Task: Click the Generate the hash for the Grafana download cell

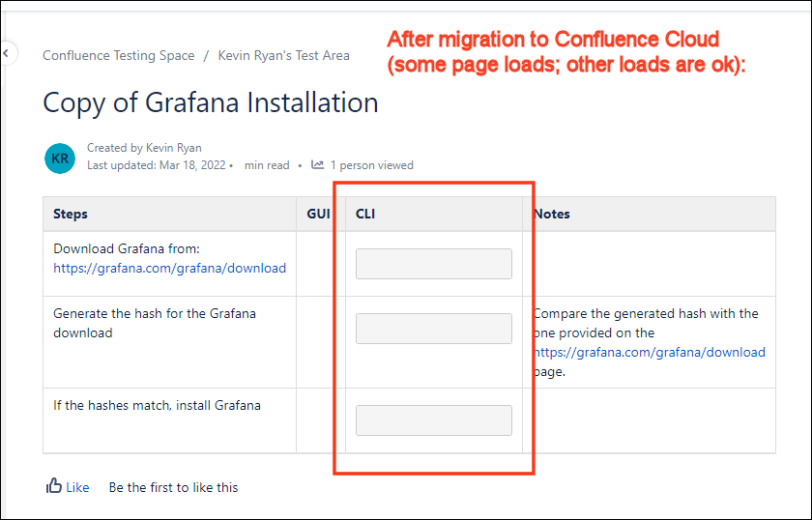Action: (x=169, y=342)
